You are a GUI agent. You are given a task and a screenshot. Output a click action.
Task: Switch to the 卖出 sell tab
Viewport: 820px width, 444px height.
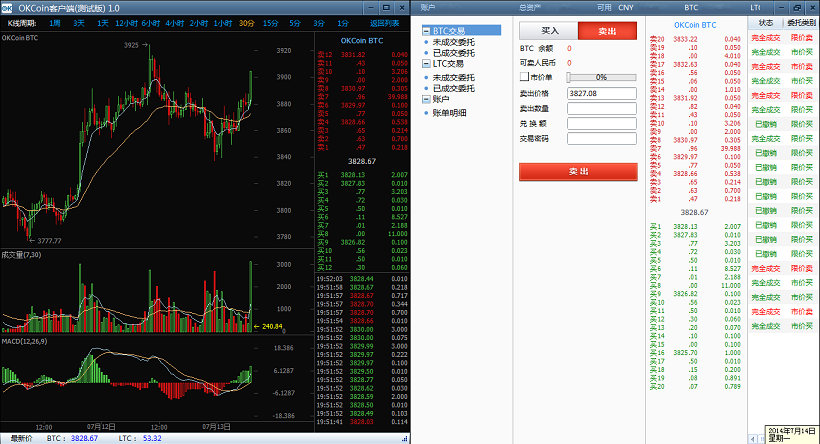607,31
